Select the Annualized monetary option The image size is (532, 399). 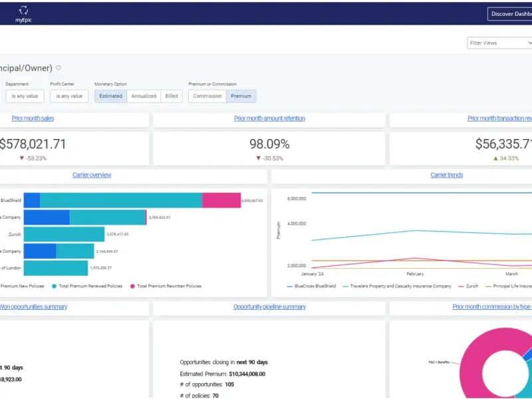tap(144, 96)
